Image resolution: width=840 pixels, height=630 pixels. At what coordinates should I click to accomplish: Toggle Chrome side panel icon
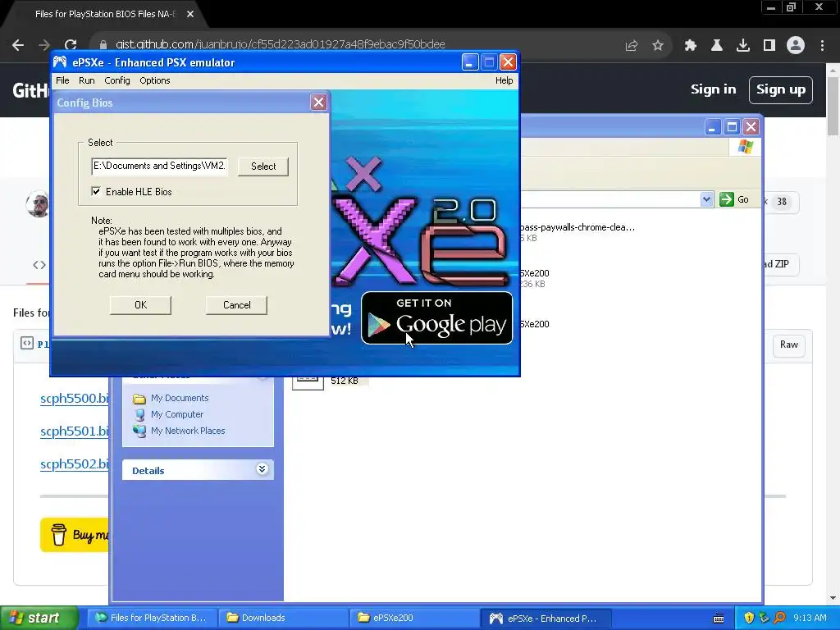point(769,46)
